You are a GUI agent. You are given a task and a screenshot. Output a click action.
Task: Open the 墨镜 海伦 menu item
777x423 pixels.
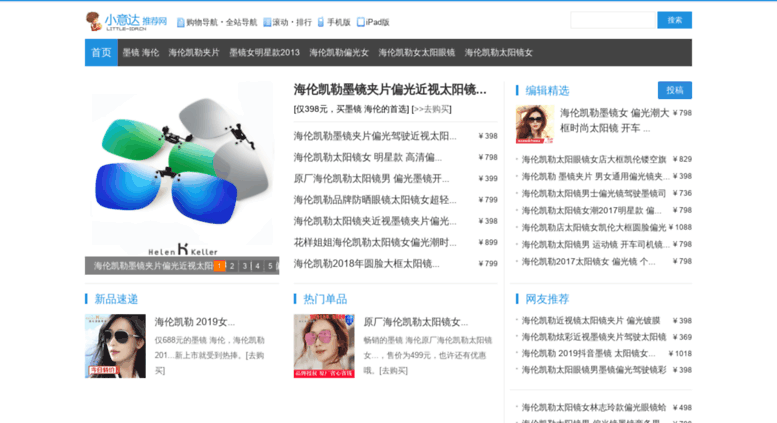[x=141, y=53]
